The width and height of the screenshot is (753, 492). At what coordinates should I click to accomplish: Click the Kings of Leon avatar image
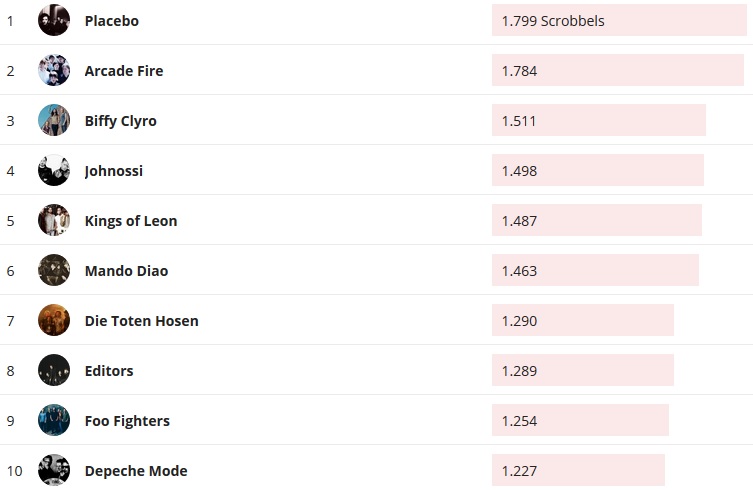coord(54,220)
